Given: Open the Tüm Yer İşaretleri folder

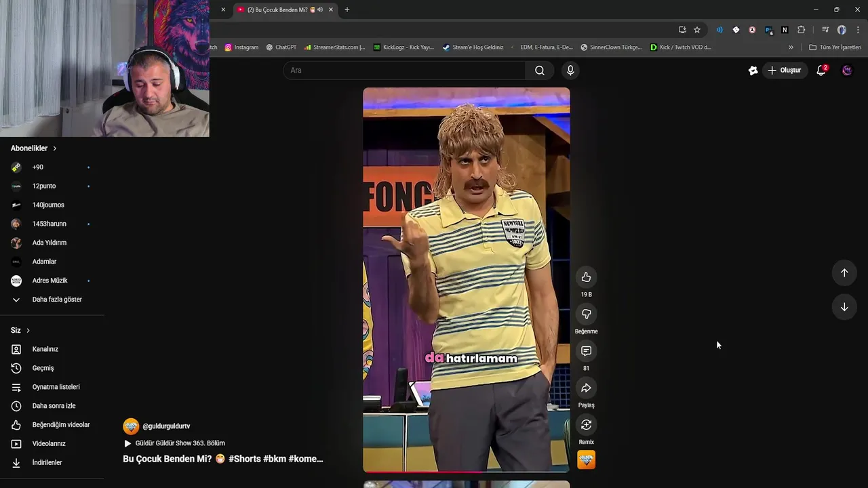Looking at the screenshot, I should tap(835, 47).
